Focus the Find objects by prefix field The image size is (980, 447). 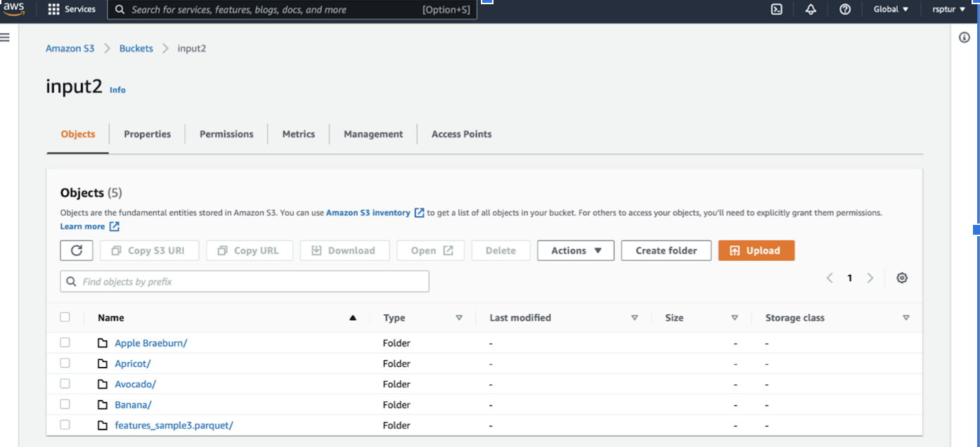(x=245, y=281)
